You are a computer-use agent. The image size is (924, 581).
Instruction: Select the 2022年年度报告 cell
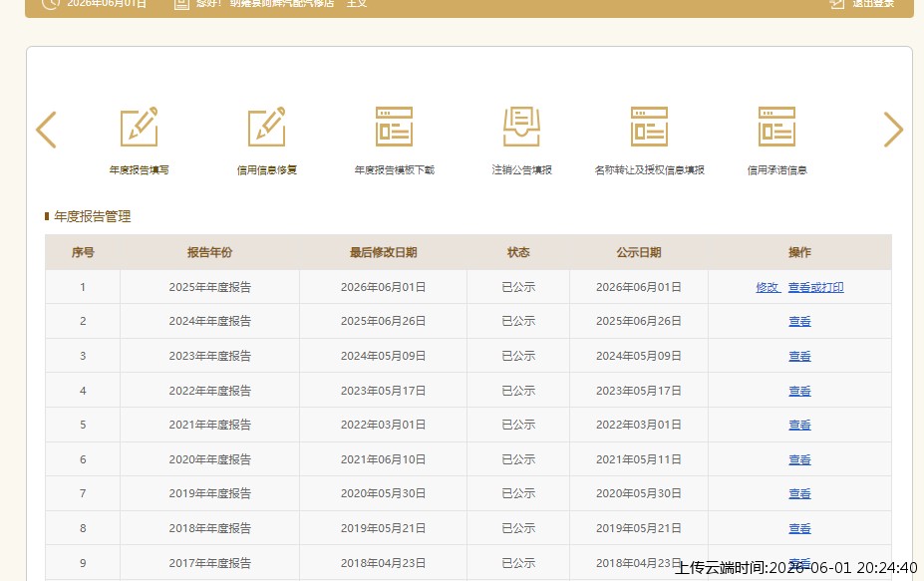coord(209,391)
